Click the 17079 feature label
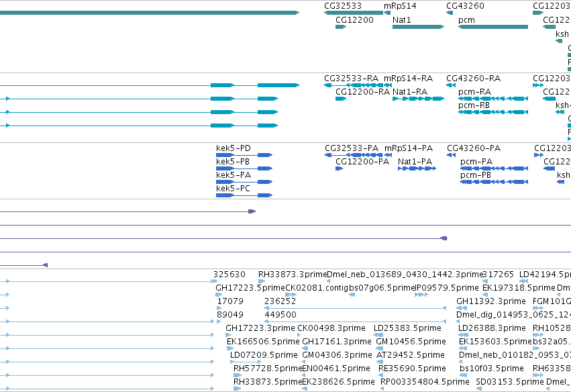 click(230, 301)
